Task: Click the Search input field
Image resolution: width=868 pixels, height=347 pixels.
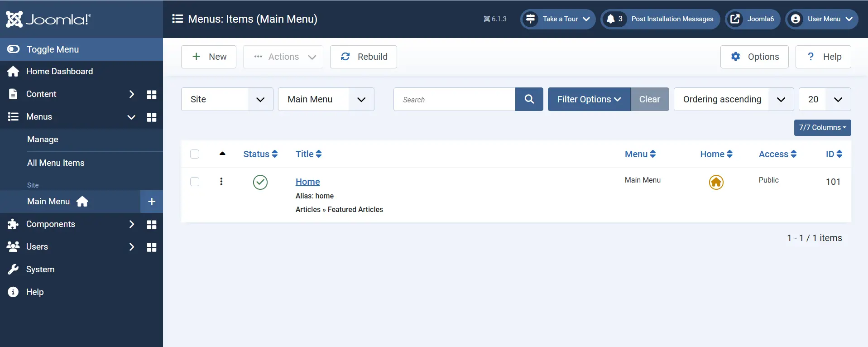Action: point(455,99)
